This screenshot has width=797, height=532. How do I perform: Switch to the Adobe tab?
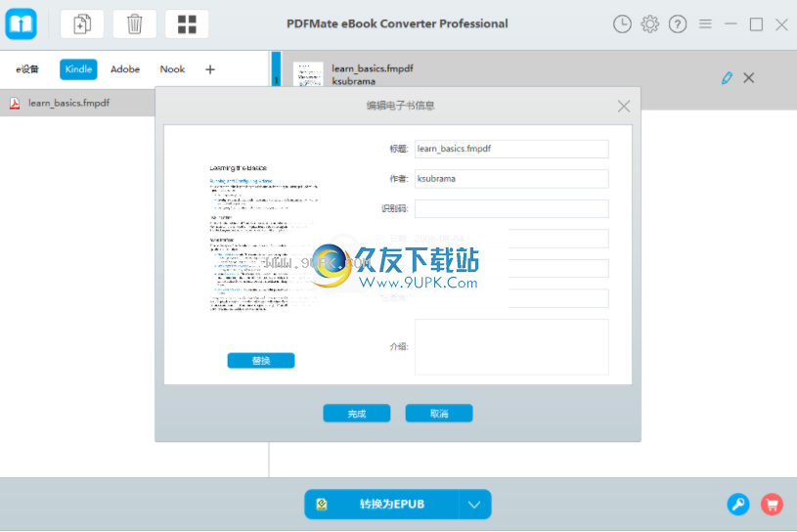pyautogui.click(x=125, y=69)
